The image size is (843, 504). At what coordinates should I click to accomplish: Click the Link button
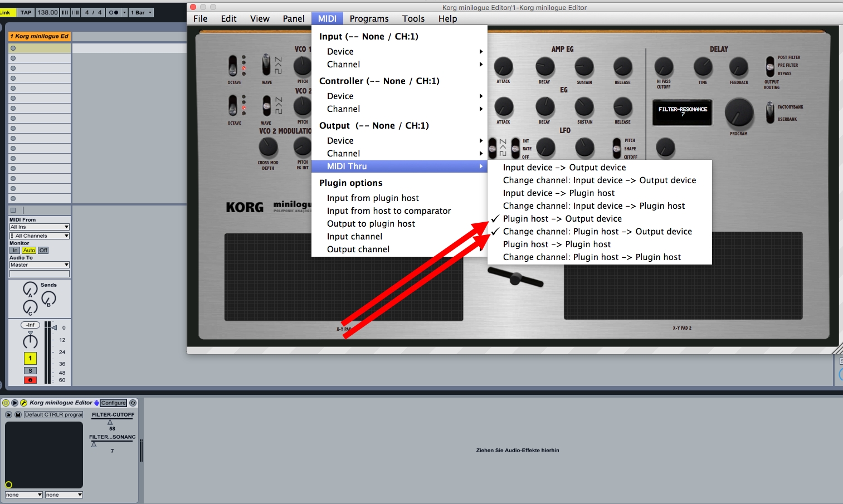[7, 12]
